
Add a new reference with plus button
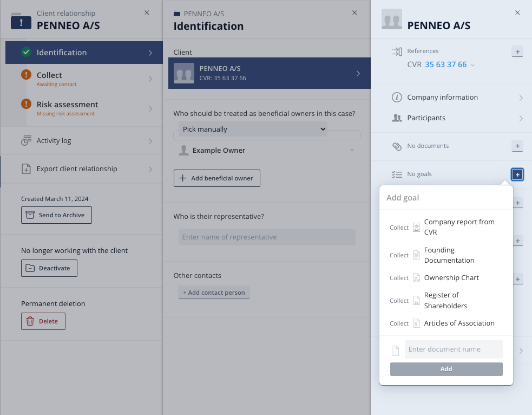[517, 51]
